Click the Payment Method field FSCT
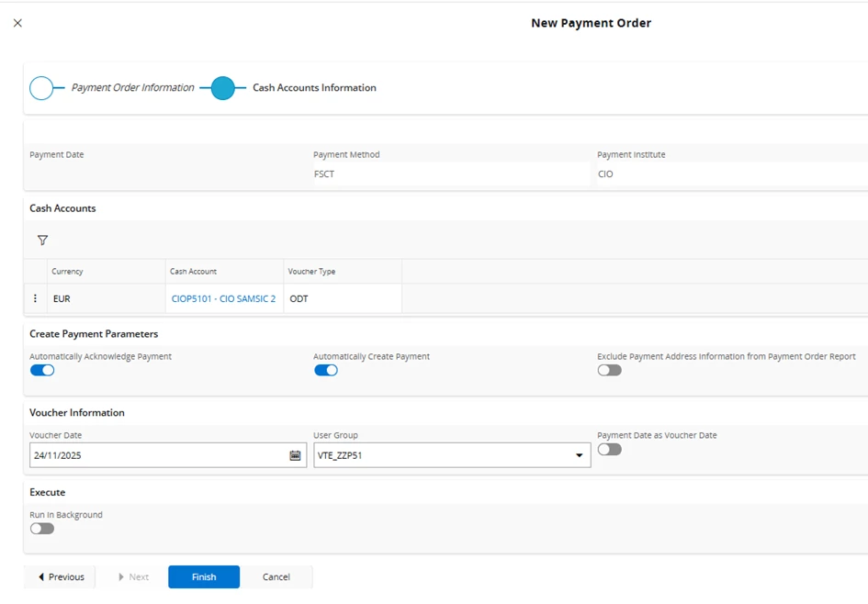 coord(452,173)
